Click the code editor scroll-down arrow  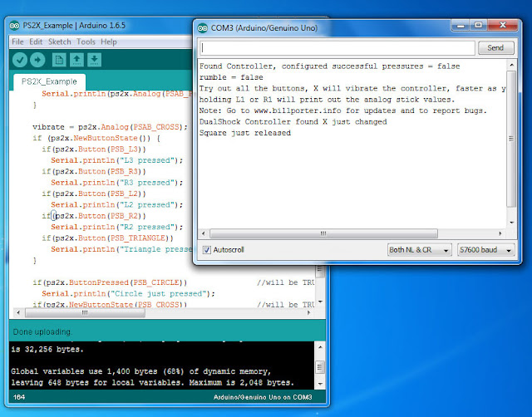[x=320, y=302]
